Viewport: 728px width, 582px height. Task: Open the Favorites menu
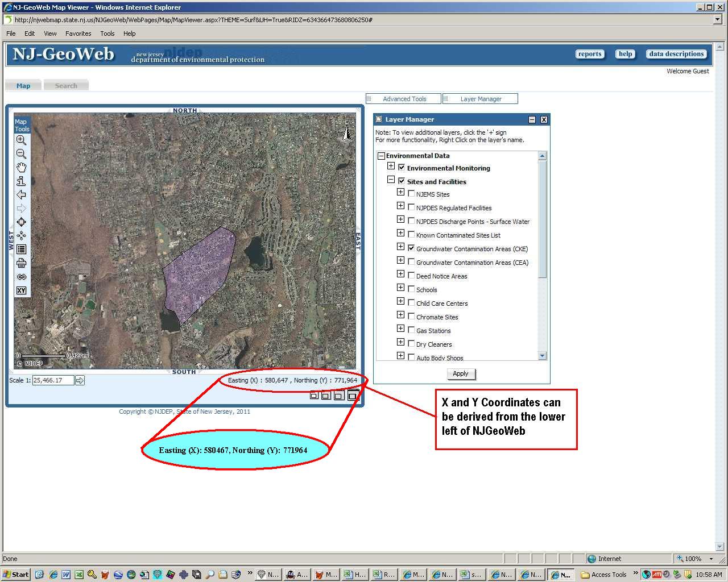coord(78,34)
